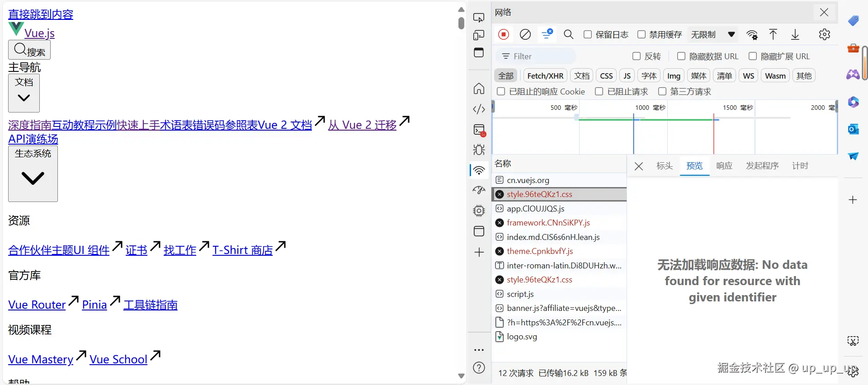Check 隐藏扩展 URL option
This screenshot has width=868, height=385.
753,56
